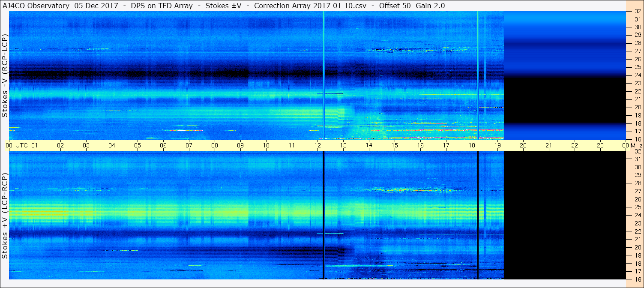644x288 pixels.
Task: Select the 07 hour mark on the time axis
Action: tap(189, 145)
